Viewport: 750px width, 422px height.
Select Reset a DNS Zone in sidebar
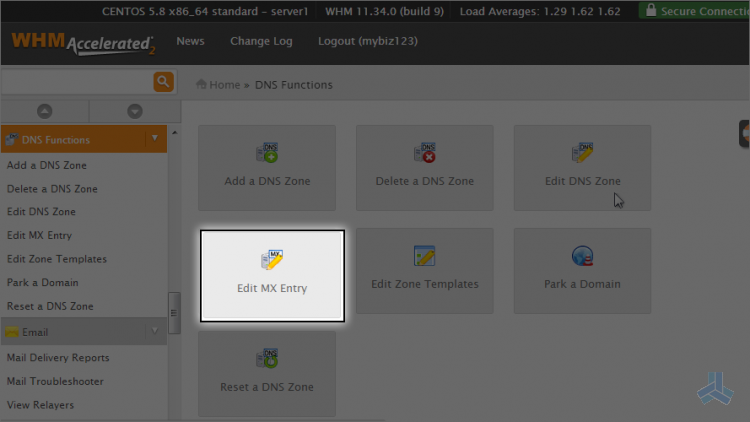[x=50, y=306]
